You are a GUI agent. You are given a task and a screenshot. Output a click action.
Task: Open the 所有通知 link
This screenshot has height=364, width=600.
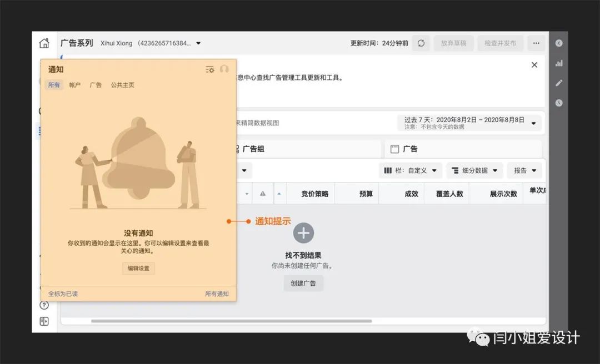[217, 294]
